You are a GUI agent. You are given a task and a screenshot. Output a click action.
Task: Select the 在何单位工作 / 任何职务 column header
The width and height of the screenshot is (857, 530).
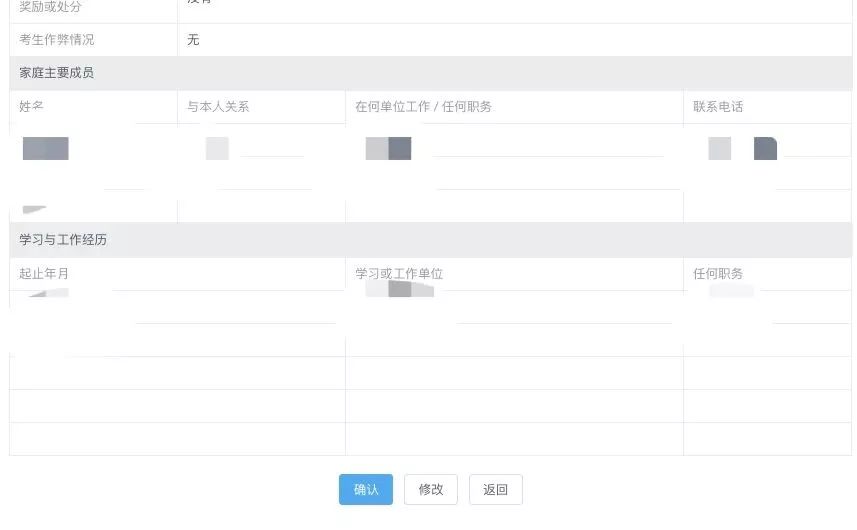coord(423,106)
